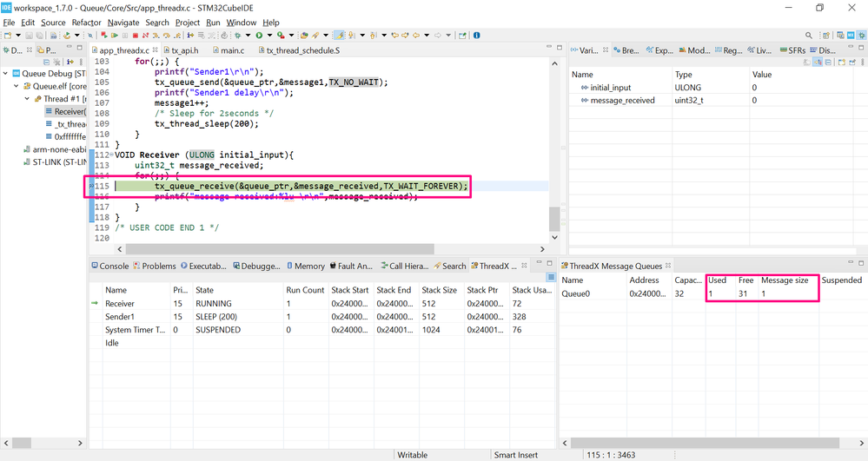Click the Resume execution toolbar icon

tap(114, 36)
